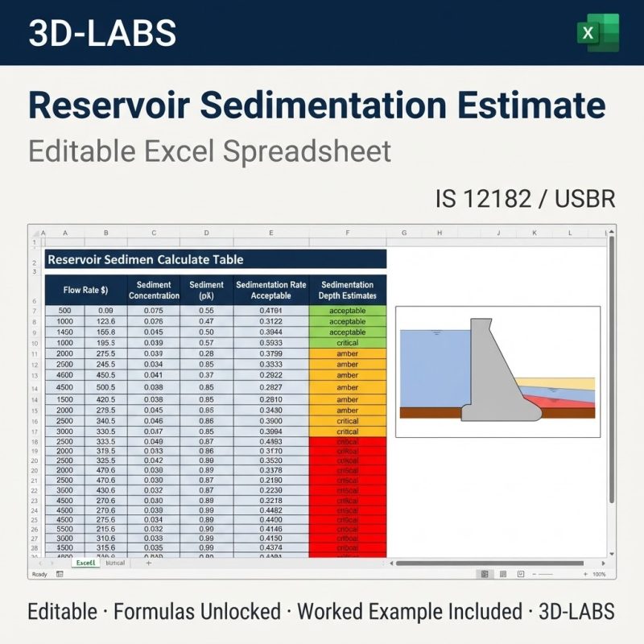
Task: Select cell containing 0.3378
Action: tap(271, 470)
